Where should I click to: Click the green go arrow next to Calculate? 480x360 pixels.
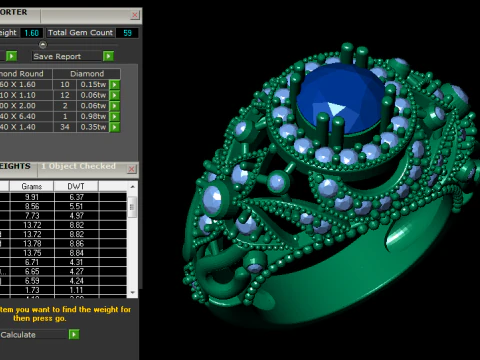[x=74, y=334]
